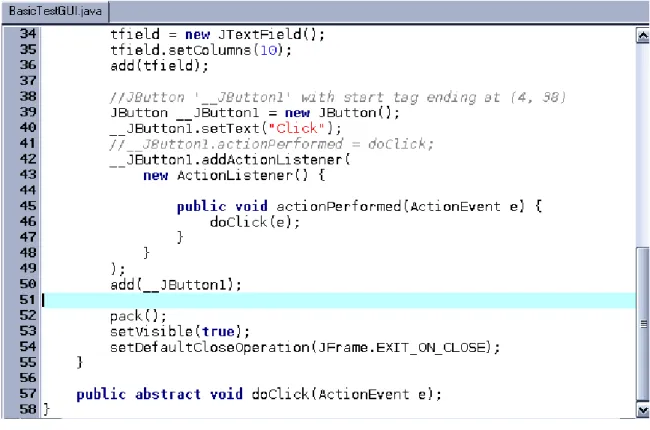Viewport: 650px width, 430px height.
Task: Click the //JButton start tag comment
Action: tap(337, 97)
